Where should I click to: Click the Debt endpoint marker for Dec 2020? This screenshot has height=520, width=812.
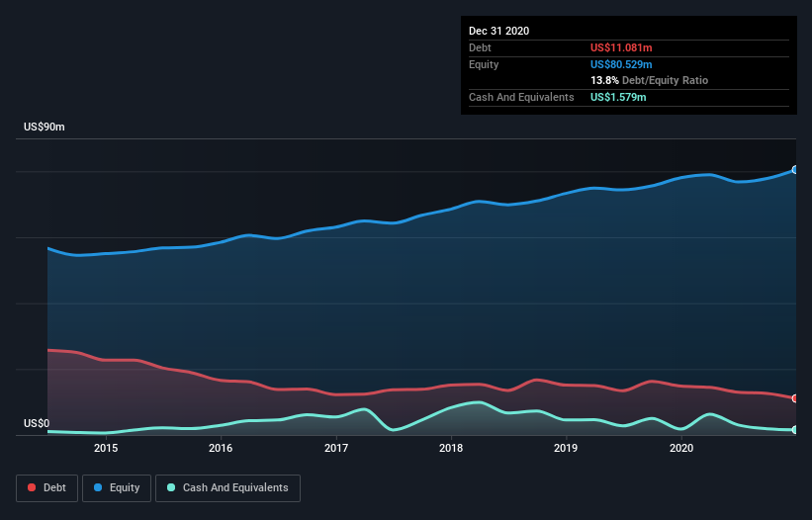(795, 398)
